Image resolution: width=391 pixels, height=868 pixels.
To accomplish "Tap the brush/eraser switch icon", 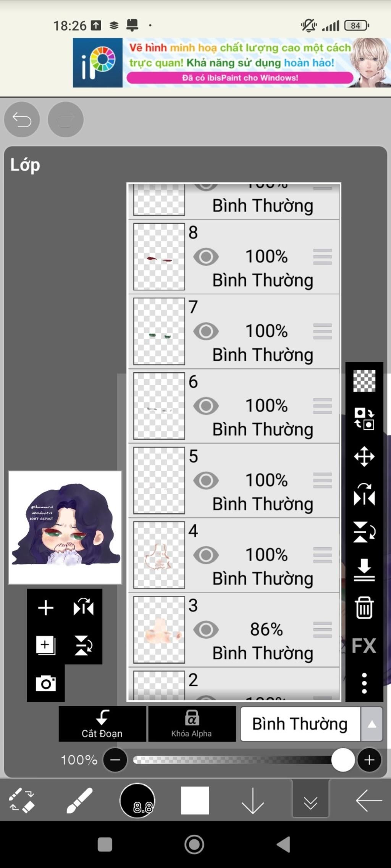I will (x=22, y=800).
